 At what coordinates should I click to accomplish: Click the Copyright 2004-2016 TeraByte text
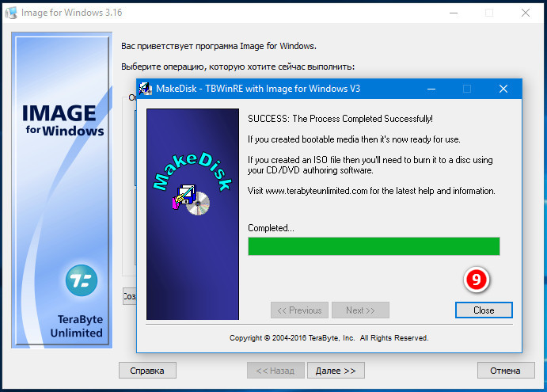(x=329, y=338)
